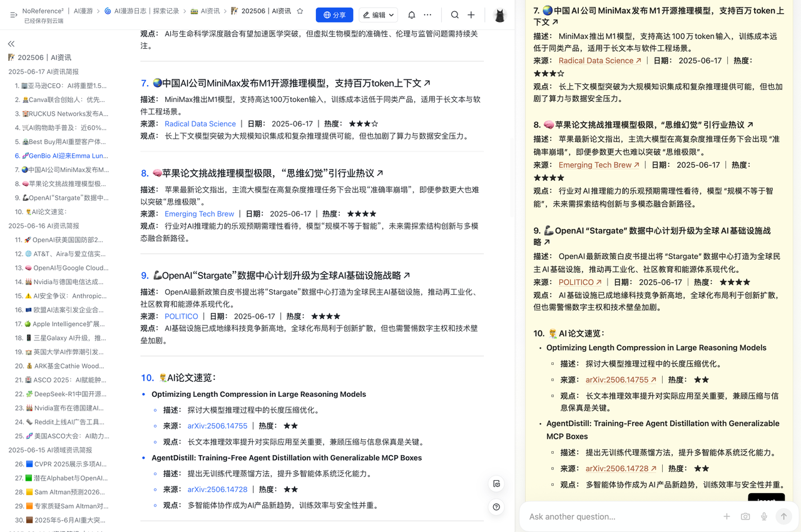This screenshot has width=801, height=532.
Task: Open arXiv:2506.14755 link in chat panel
Action: 621,380
